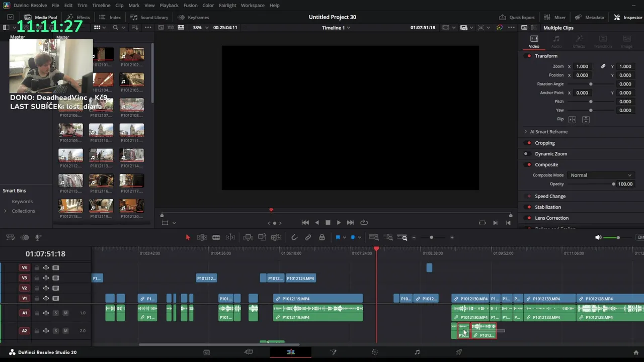Open Timeline View Options icon
This screenshot has width=644, height=362.
pos(11,237)
